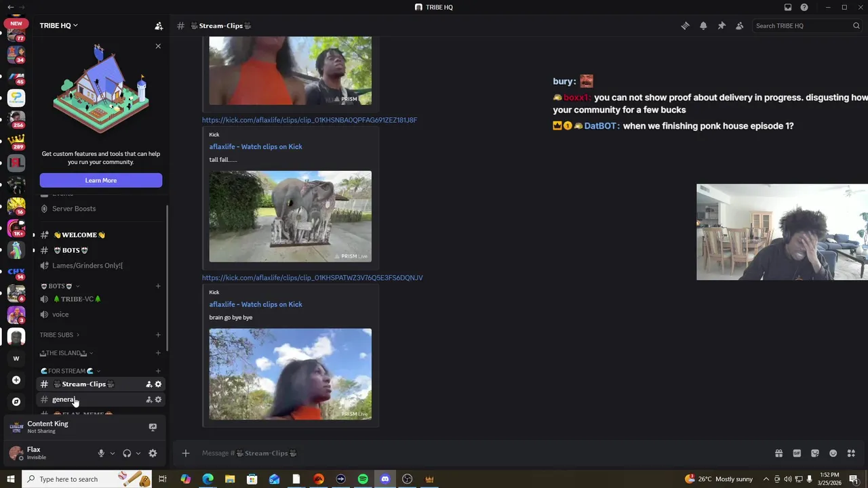
Task: Search in TRIBE HQ field
Action: pyautogui.click(x=807, y=26)
